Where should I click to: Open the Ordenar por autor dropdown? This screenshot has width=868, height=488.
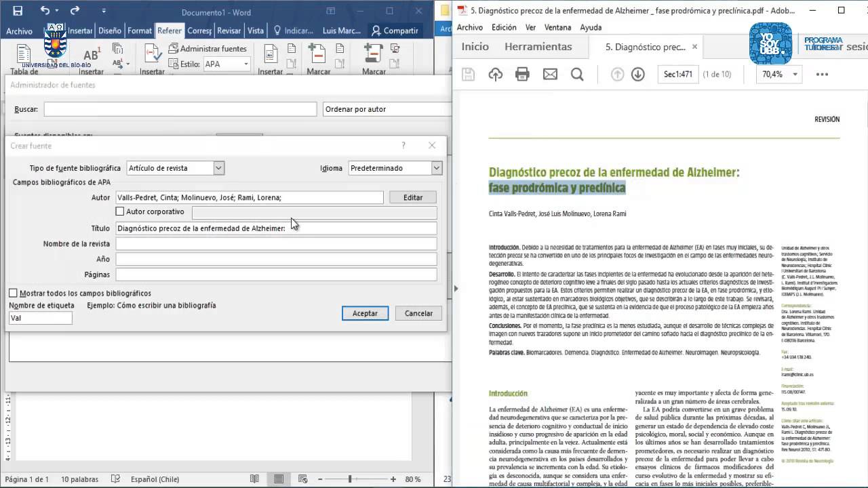tap(387, 109)
